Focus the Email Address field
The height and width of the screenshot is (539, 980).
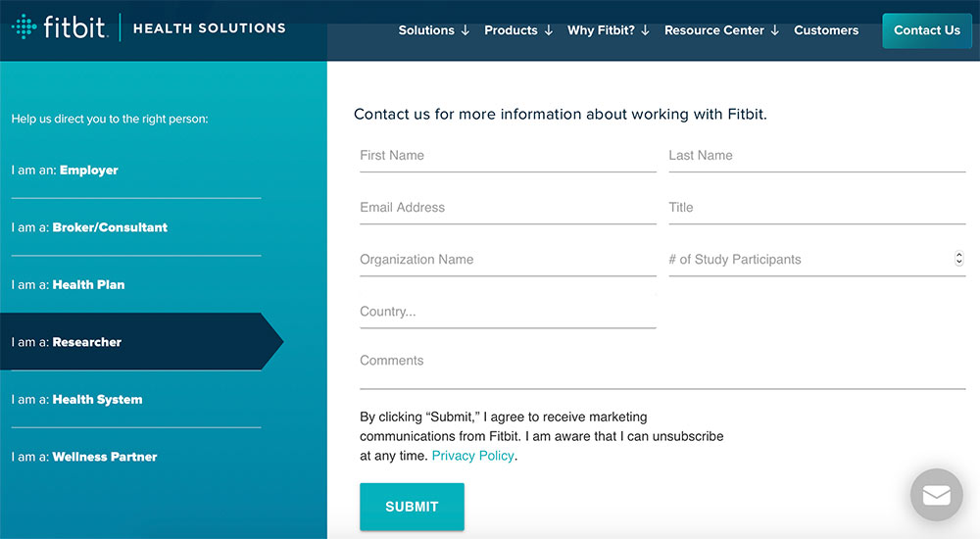click(x=508, y=208)
